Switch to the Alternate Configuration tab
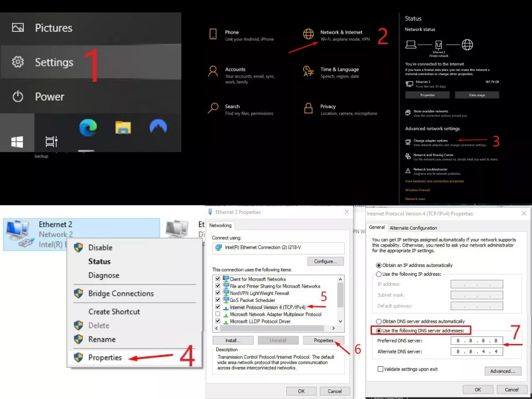532x399 pixels. (x=413, y=228)
